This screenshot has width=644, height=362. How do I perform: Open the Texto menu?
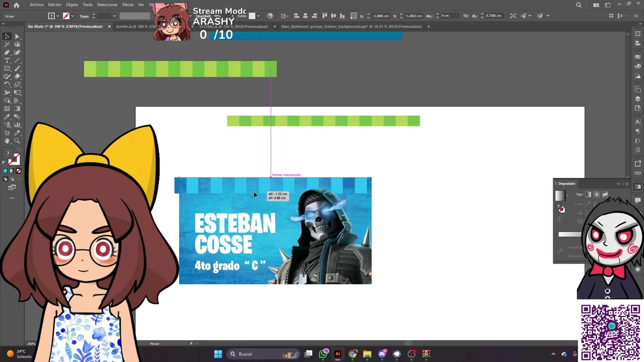(88, 5)
